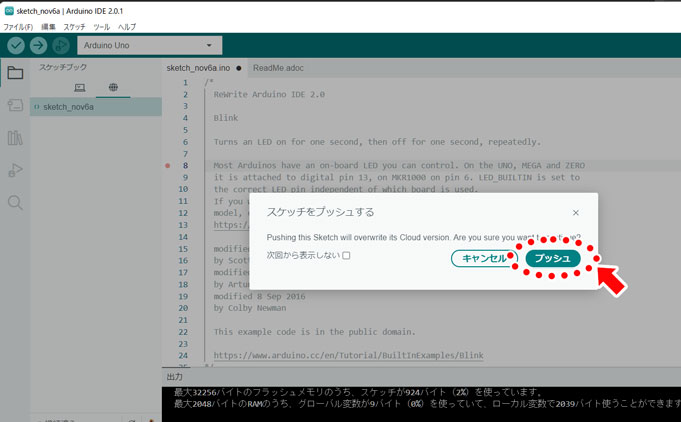The height and width of the screenshot is (422, 681).
Task: Click the 'Blink' comment on line 4
Action: pyautogui.click(x=226, y=118)
